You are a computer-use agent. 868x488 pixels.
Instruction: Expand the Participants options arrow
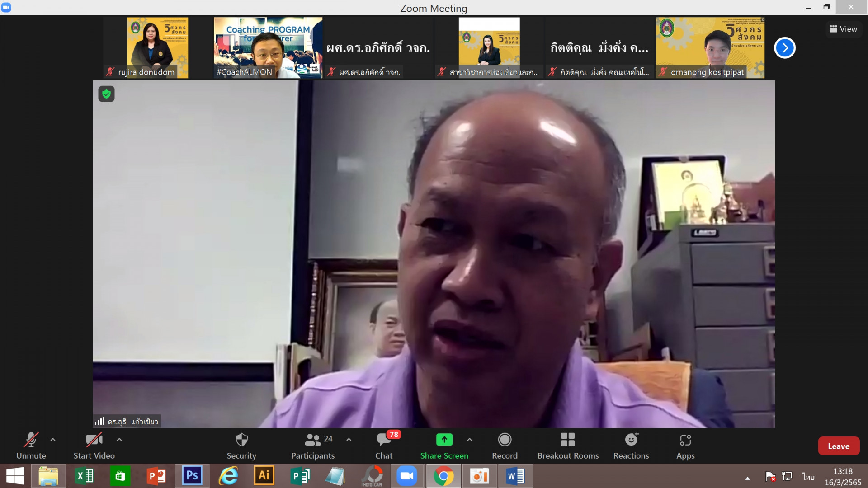pyautogui.click(x=349, y=439)
